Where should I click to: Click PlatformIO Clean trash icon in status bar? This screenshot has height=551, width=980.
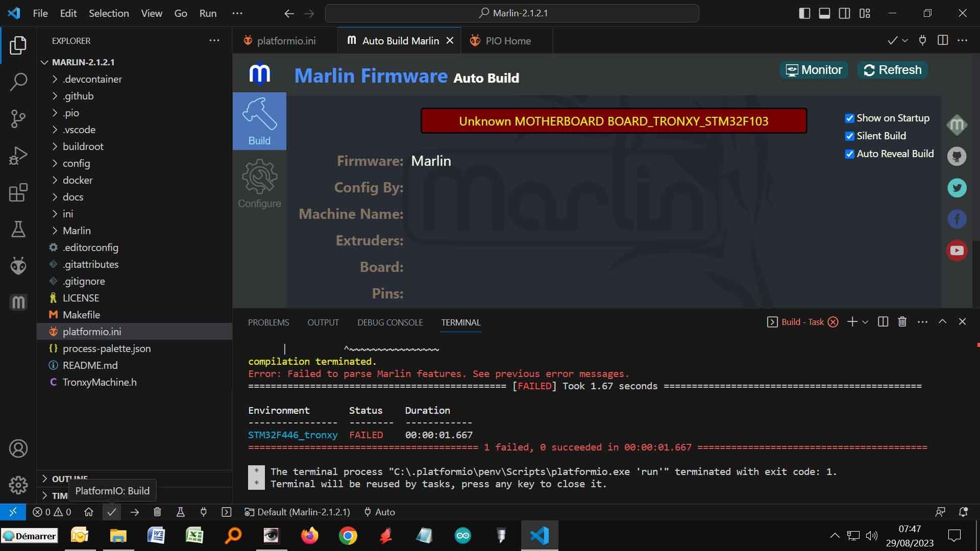(157, 512)
